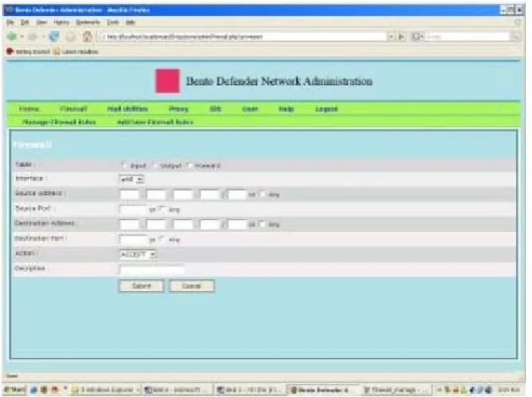532x397 pixels.
Task: Open the Mail Utilities navigation link
Action: coord(128,109)
